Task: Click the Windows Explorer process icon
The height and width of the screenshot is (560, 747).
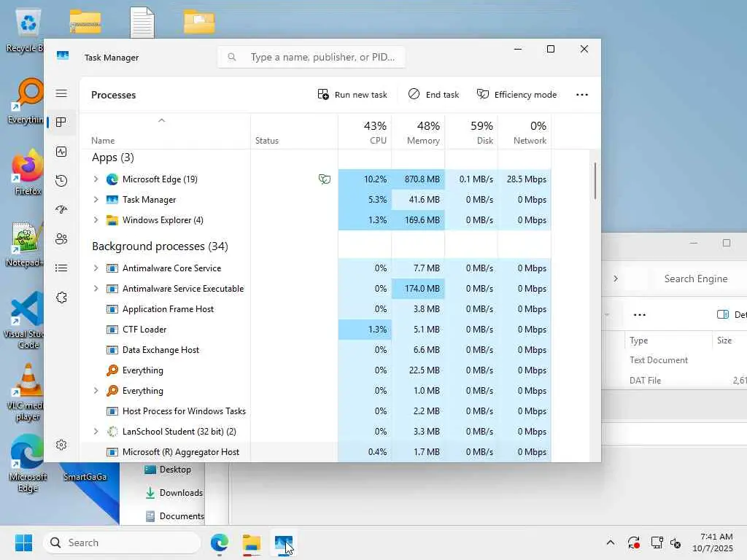Action: (112, 220)
